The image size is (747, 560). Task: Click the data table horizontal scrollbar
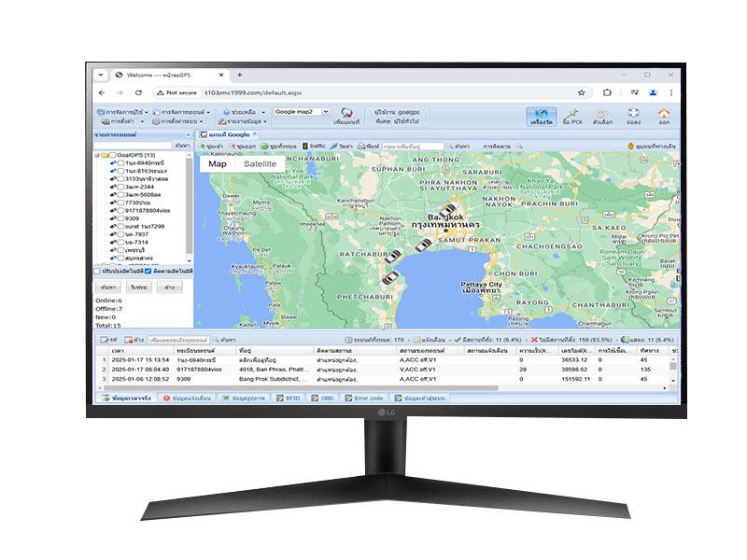pyautogui.click(x=300, y=388)
